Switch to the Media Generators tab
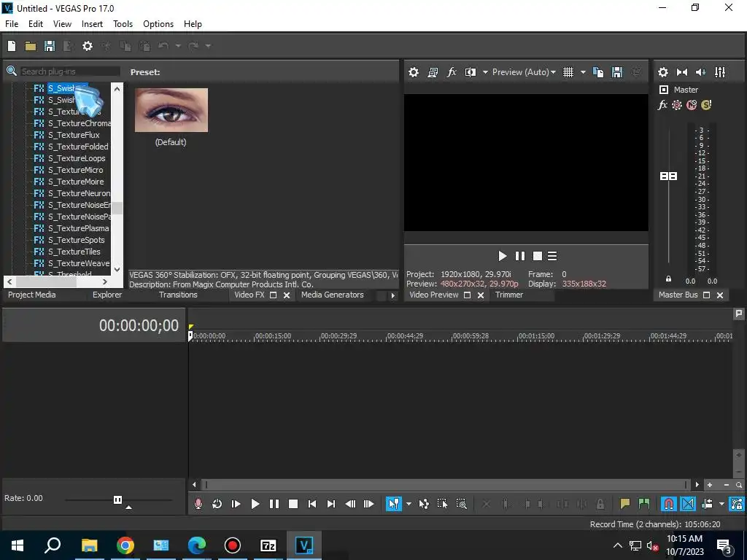 (333, 295)
